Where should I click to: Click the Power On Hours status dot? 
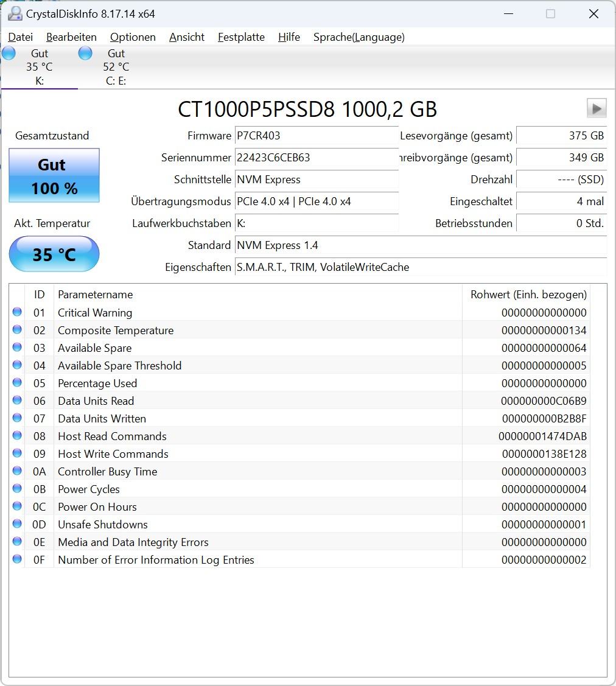point(17,506)
